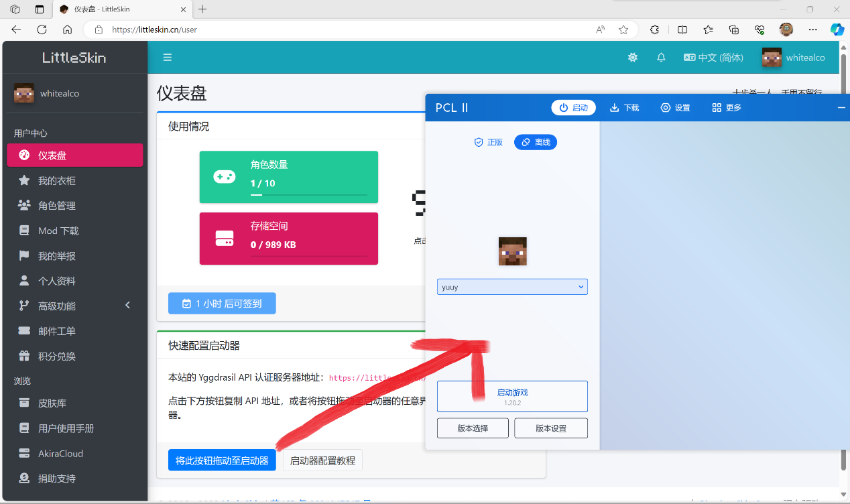Click the browser home button
The height and width of the screenshot is (504, 850).
tap(67, 29)
